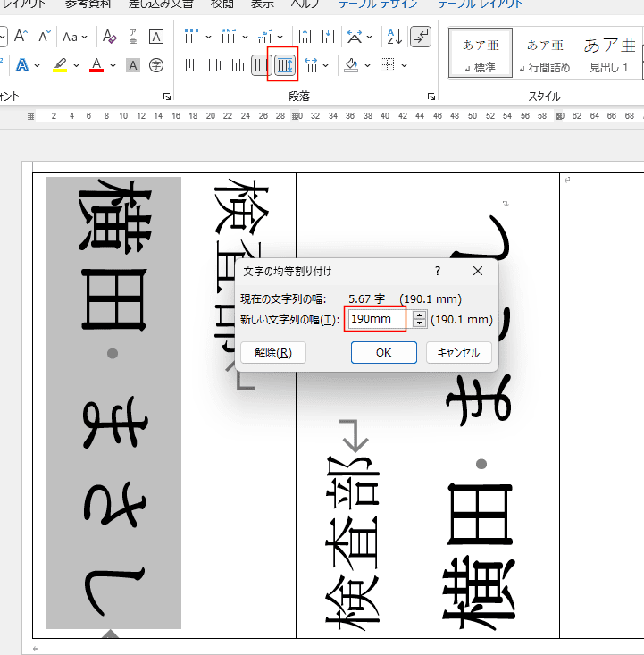Apply the 標準 style
The height and width of the screenshot is (655, 644).
coord(481,53)
